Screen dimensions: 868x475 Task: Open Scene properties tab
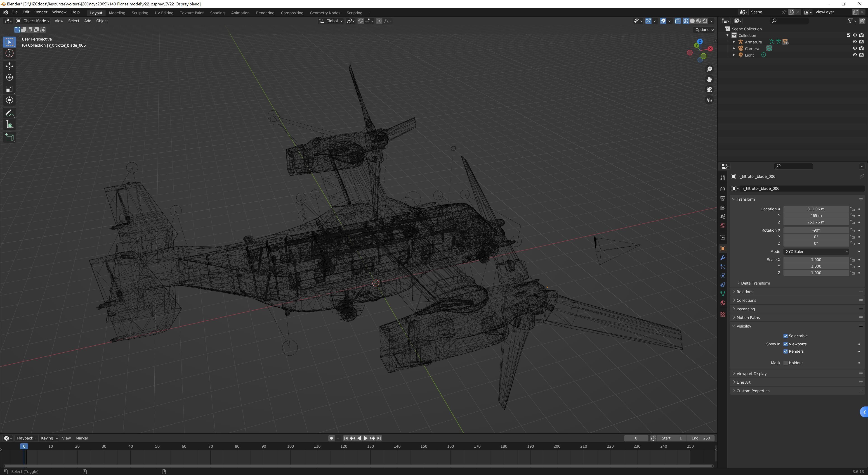click(722, 216)
